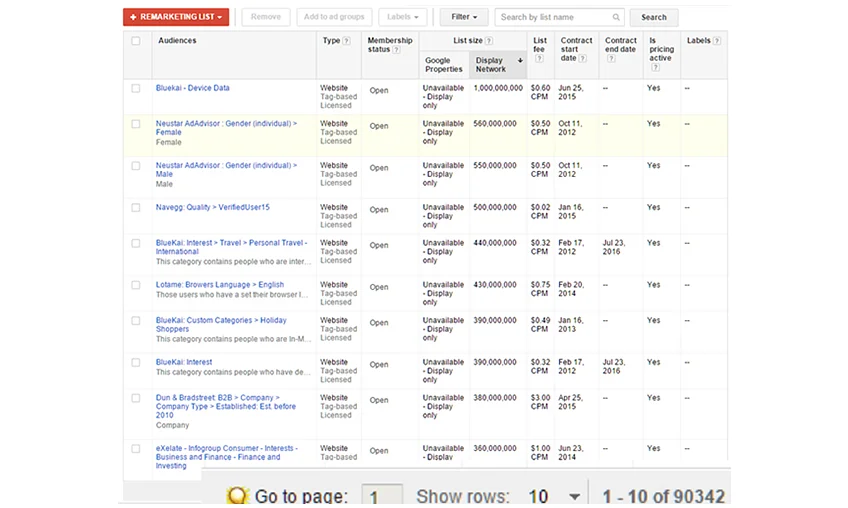
Task: Click the Google Properties column header
Action: [x=443, y=65]
